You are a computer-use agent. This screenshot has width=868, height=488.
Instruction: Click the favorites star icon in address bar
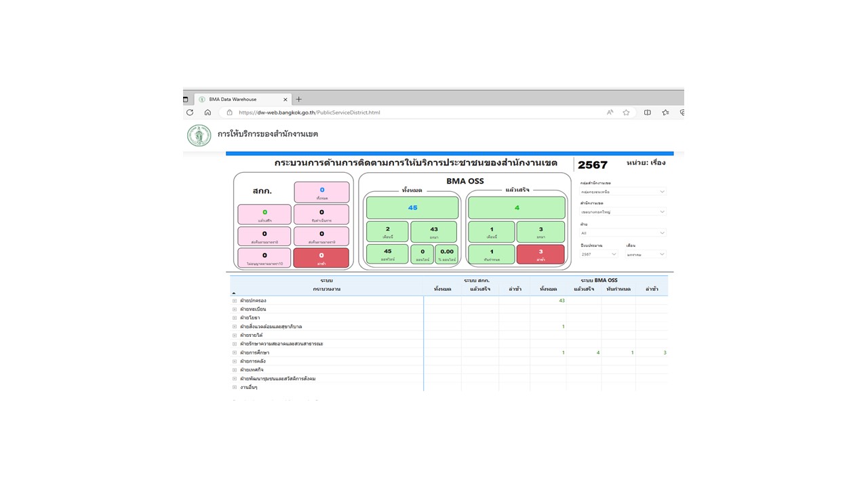click(626, 113)
